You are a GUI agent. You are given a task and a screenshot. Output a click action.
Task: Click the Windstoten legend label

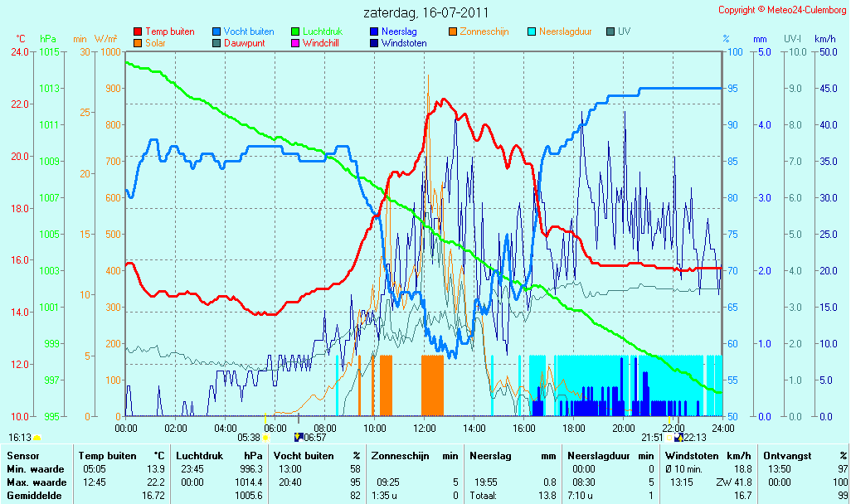[x=404, y=43]
